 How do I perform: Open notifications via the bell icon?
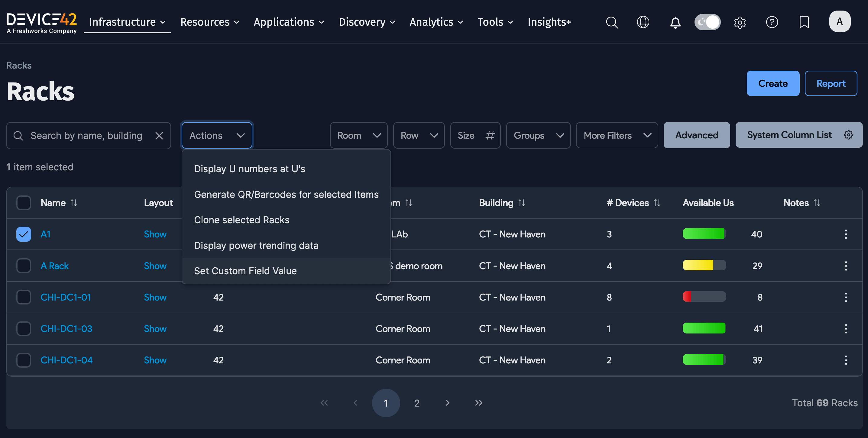coord(675,22)
